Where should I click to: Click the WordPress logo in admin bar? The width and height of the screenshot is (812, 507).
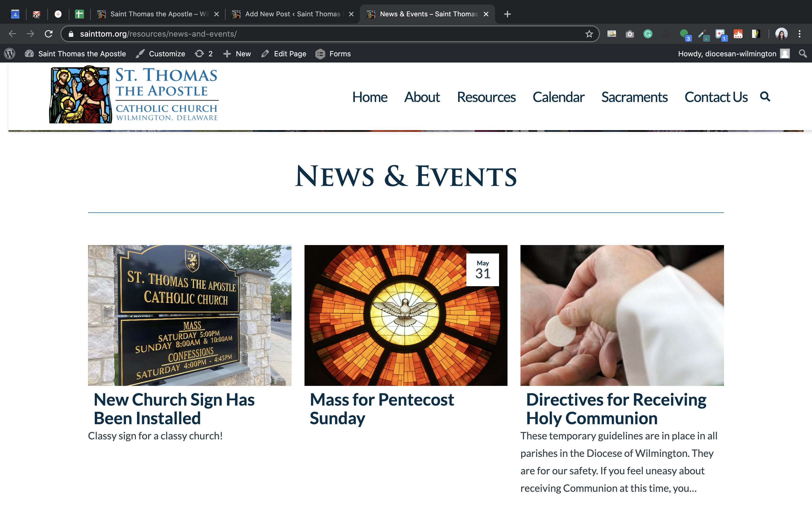(10, 54)
